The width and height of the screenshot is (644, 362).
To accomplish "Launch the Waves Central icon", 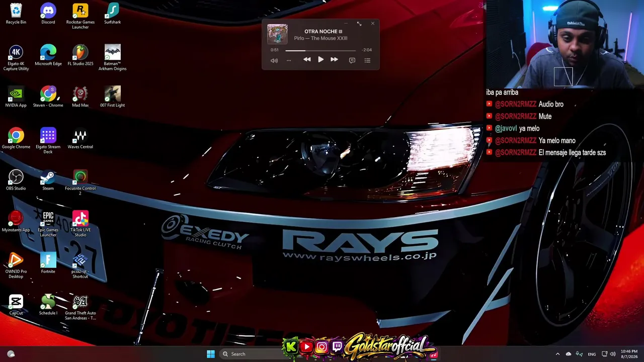I will point(80,139).
